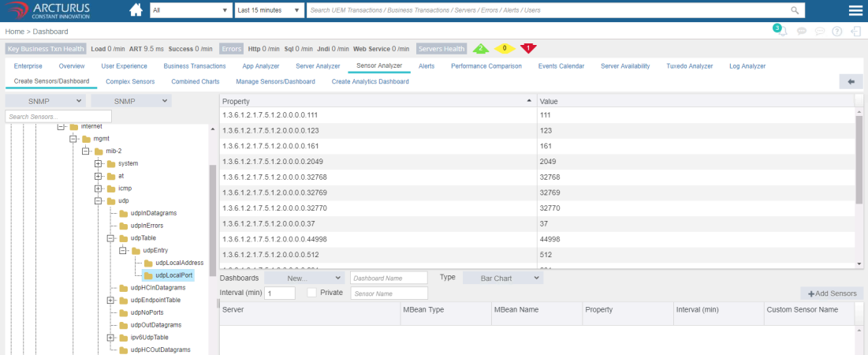Open the Complex Sensors tab

tap(130, 81)
